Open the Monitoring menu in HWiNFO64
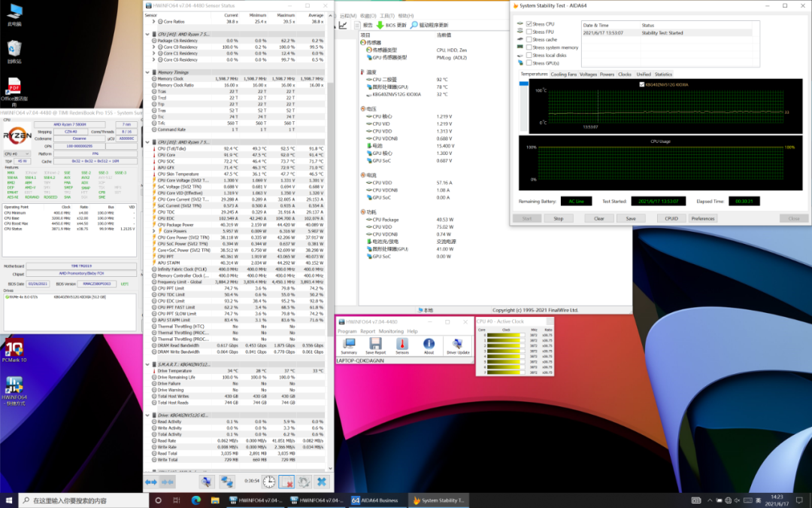This screenshot has width=812, height=508. pos(391,331)
